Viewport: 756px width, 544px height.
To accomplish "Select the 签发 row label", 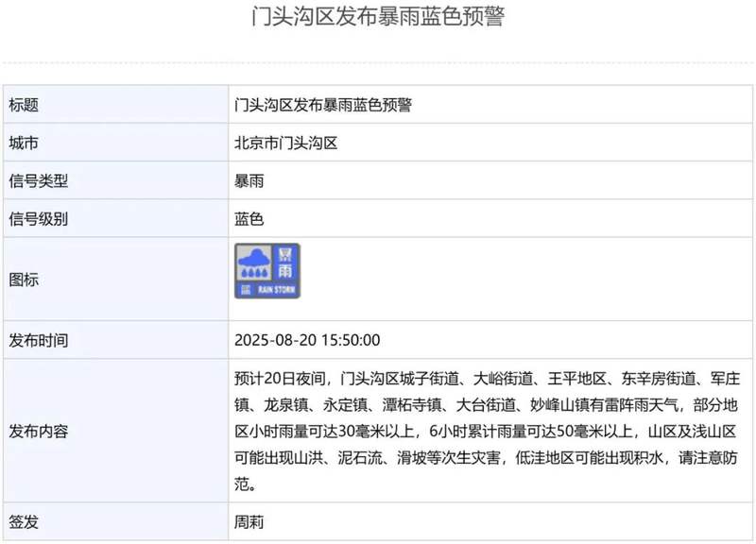I will point(24,521).
